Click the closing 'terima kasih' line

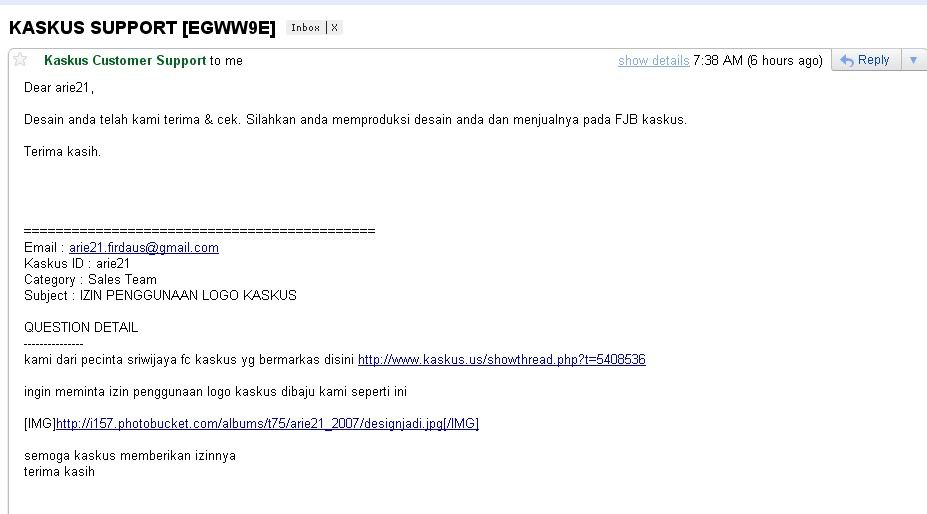(59, 471)
